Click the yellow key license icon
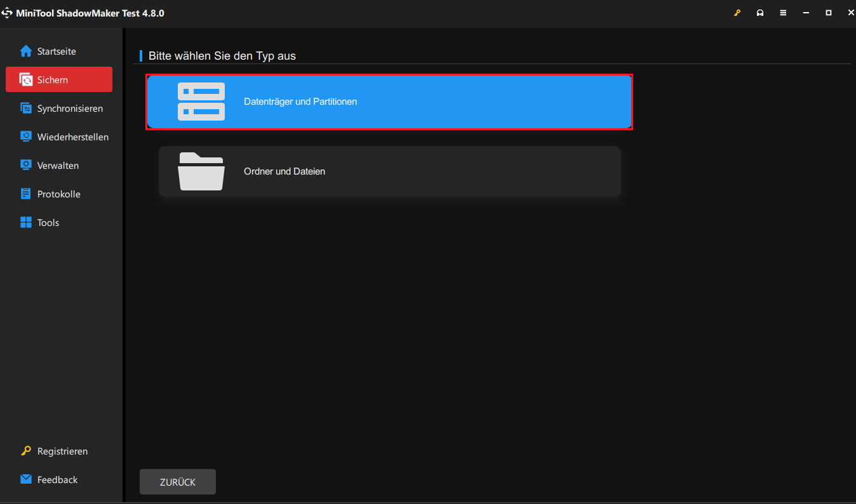Image resolution: width=856 pixels, height=504 pixels. (737, 12)
